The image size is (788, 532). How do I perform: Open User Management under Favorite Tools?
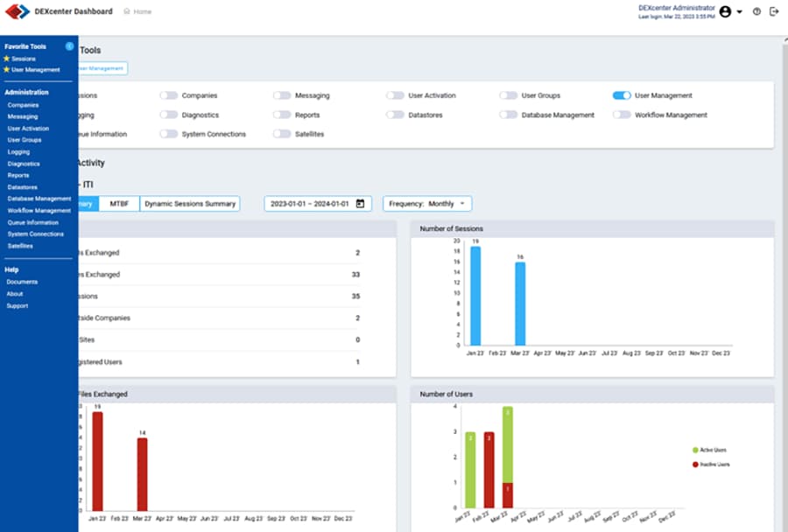[36, 70]
